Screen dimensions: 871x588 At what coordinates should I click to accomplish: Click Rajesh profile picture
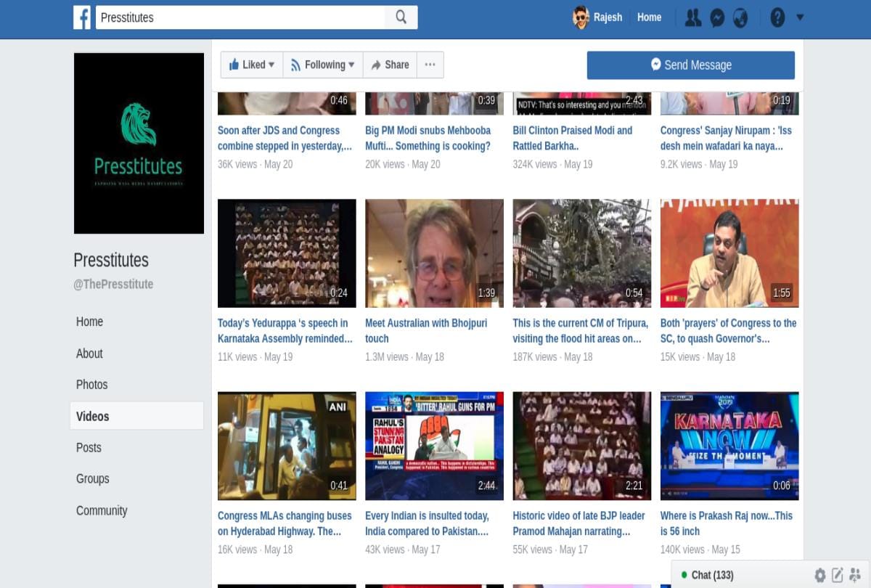point(581,17)
